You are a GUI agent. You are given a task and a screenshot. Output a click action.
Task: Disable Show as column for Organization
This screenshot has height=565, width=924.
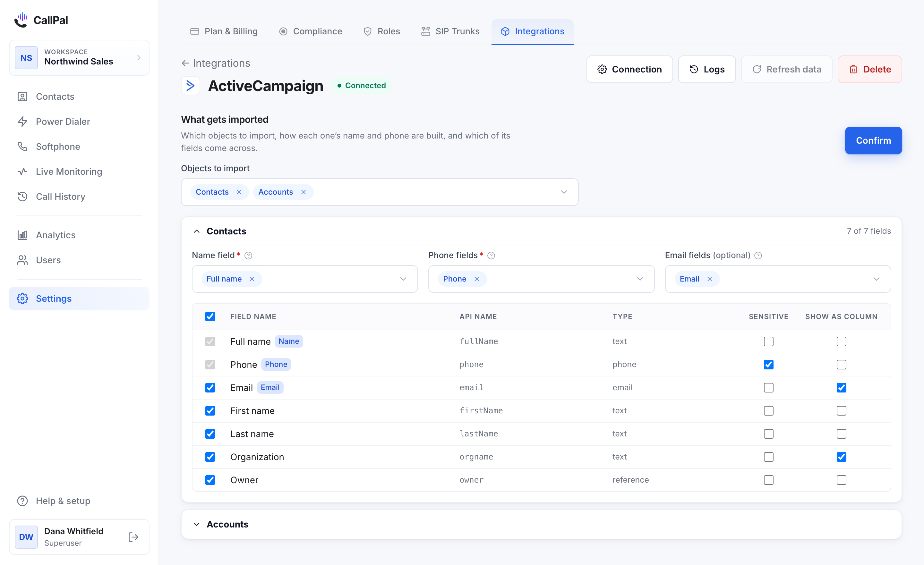pyautogui.click(x=841, y=457)
